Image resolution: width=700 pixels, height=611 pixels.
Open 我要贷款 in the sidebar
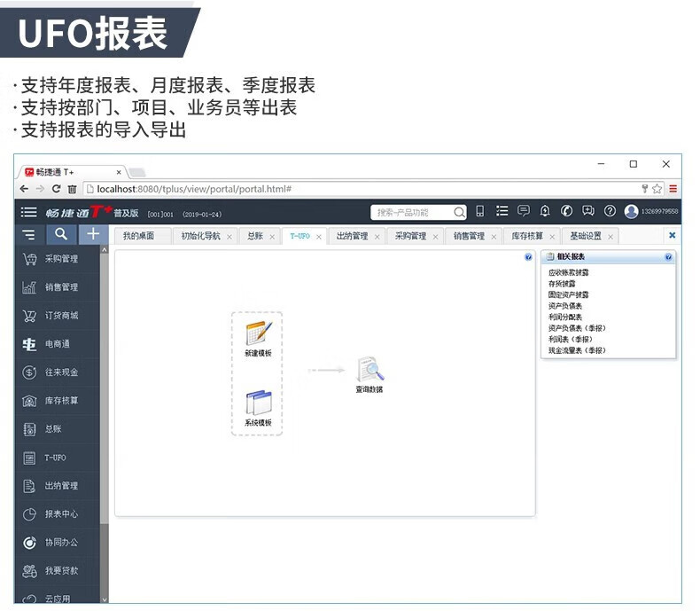tap(57, 571)
